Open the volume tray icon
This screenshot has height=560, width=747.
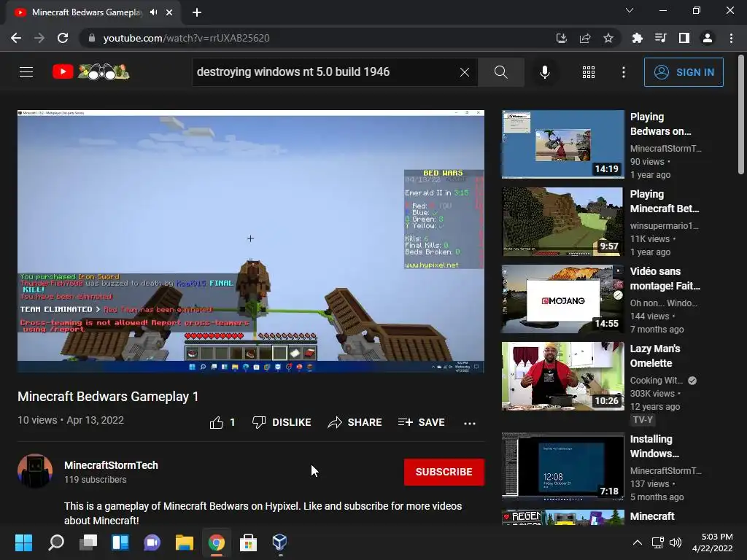[675, 542]
